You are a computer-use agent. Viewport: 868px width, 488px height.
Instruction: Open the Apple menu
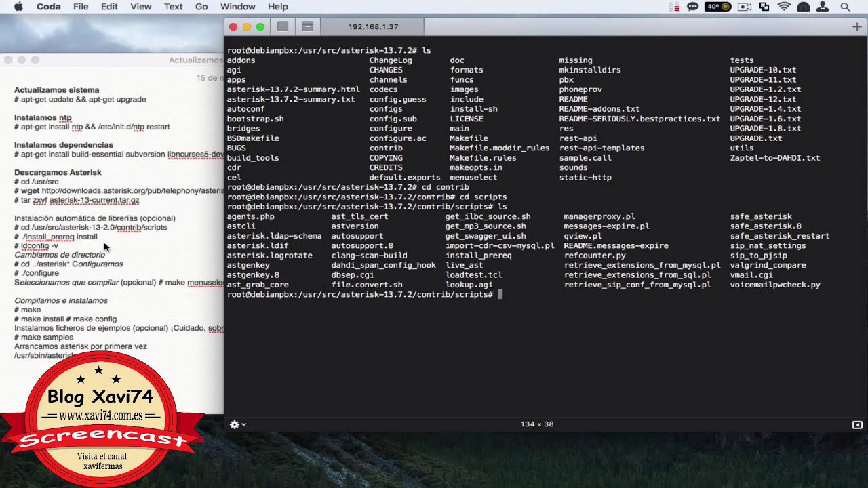click(18, 7)
